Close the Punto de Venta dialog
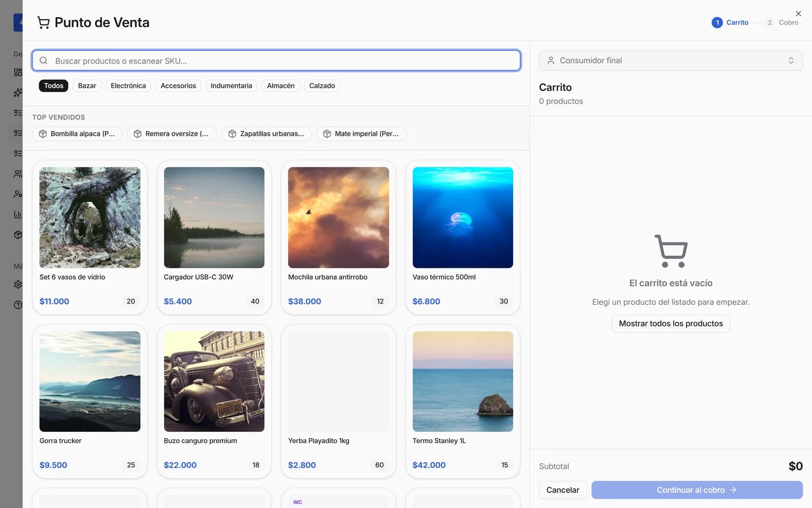812x508 pixels. pyautogui.click(x=798, y=14)
